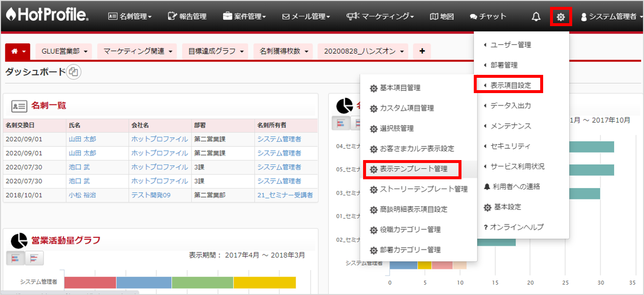Select first chart-type icon in 営業活動量グラフ
This screenshot has width=644, height=295.
point(15,258)
